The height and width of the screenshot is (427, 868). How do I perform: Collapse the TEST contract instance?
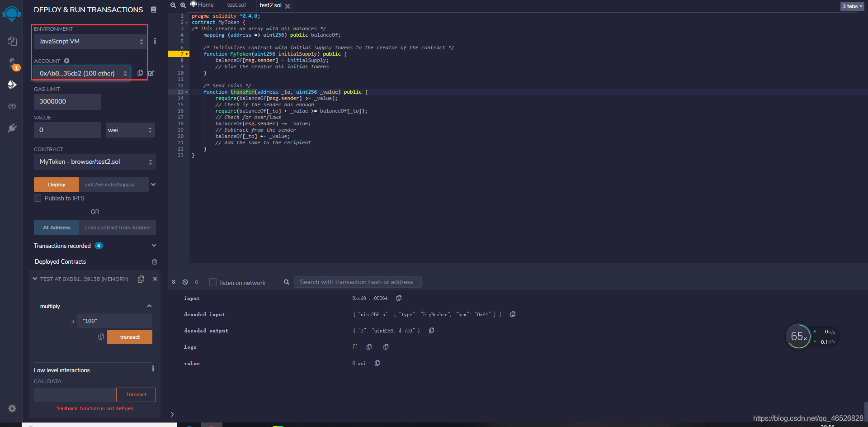click(x=35, y=279)
